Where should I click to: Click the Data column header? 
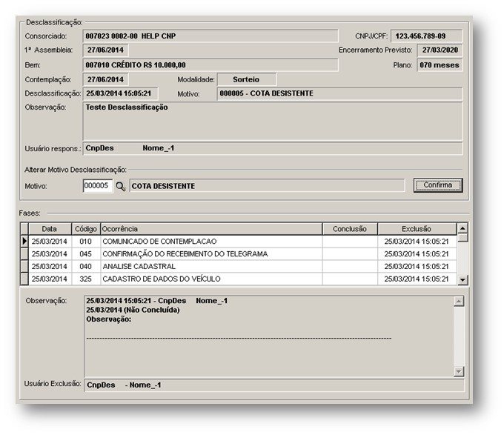[50, 229]
